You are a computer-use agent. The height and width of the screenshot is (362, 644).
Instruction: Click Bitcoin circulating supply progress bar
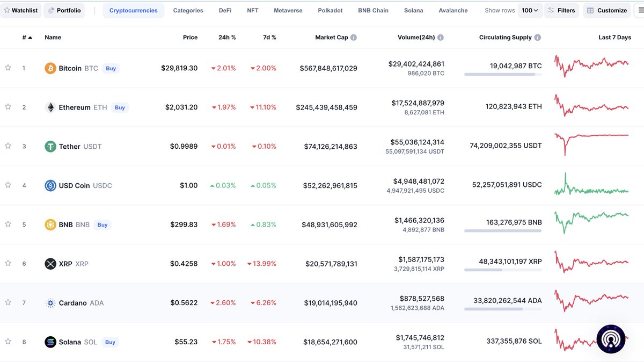point(503,74)
